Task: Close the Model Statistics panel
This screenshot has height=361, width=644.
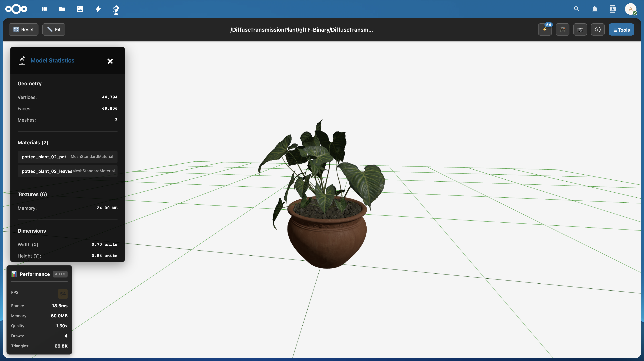Action: pyautogui.click(x=110, y=61)
